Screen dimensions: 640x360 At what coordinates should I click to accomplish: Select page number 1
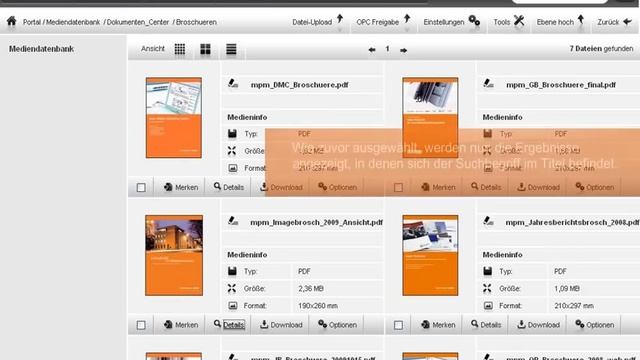pyautogui.click(x=387, y=49)
